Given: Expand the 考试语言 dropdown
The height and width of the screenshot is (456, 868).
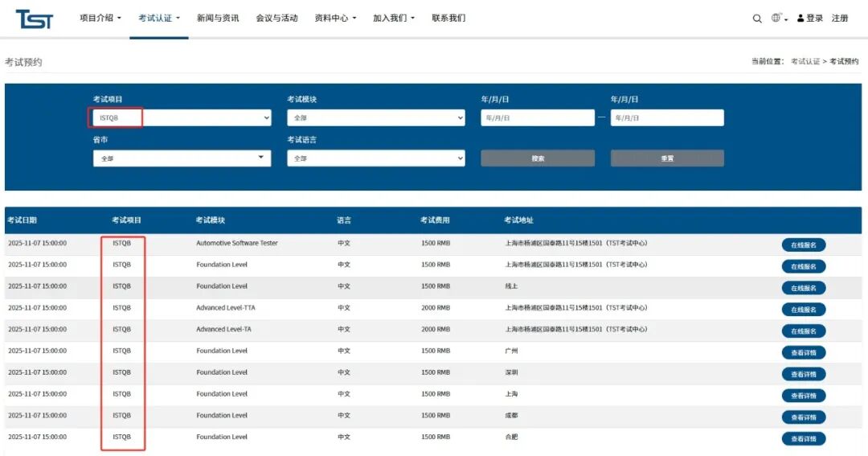Looking at the screenshot, I should coord(376,158).
